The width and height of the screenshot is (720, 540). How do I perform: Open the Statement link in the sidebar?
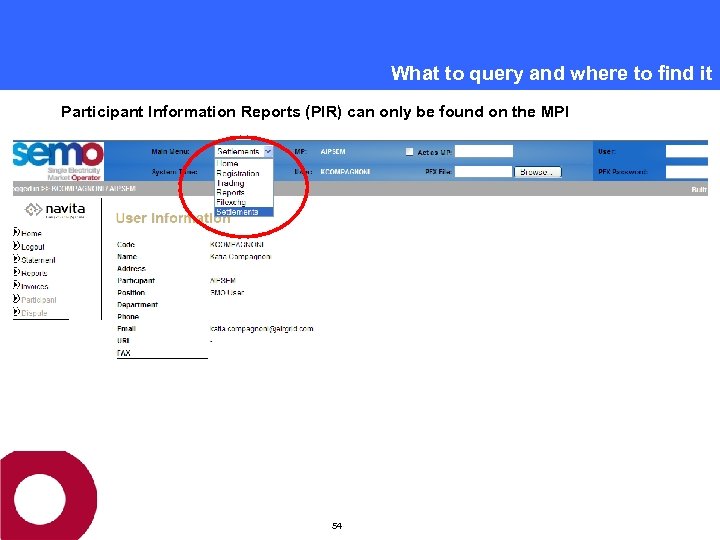pyautogui.click(x=39, y=260)
